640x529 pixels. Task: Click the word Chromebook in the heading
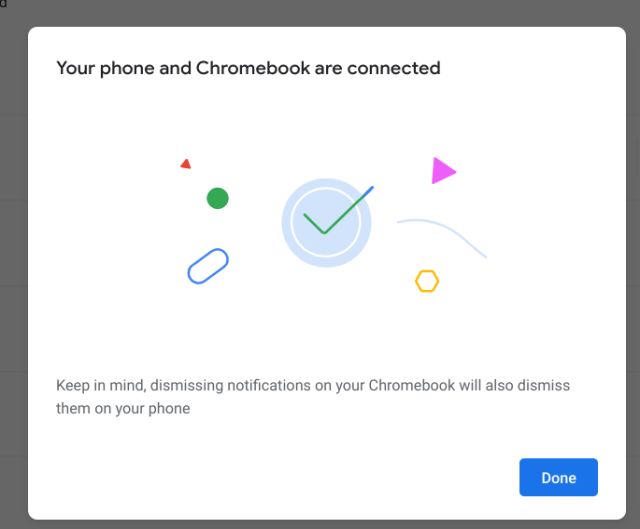pos(253,68)
